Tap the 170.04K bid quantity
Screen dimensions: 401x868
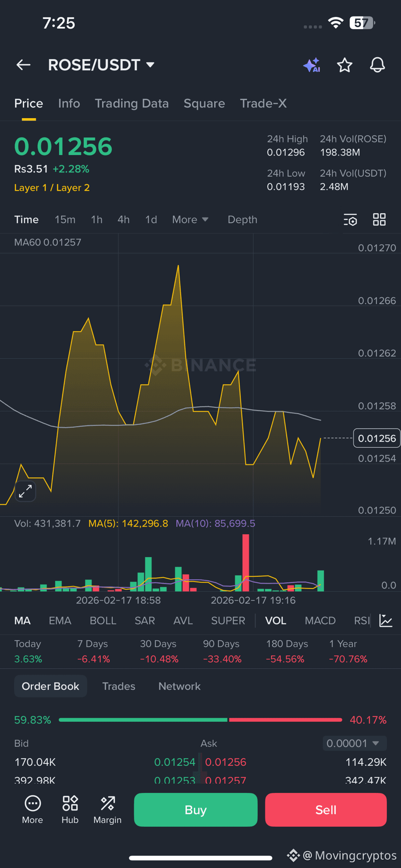[35, 762]
